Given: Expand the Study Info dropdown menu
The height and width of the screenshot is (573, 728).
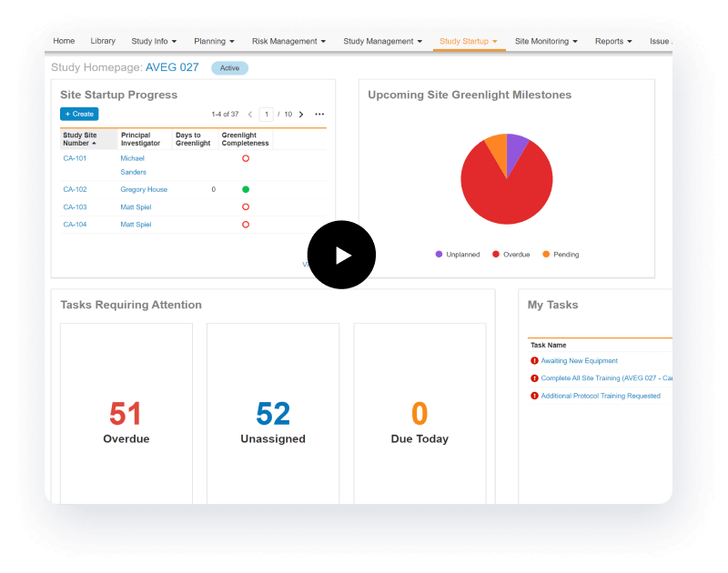Looking at the screenshot, I should point(153,42).
